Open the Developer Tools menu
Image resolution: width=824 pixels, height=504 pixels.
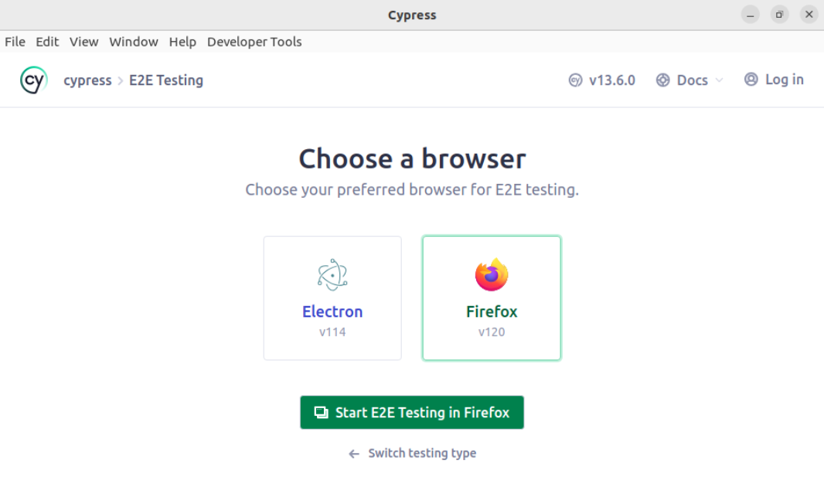pos(254,42)
